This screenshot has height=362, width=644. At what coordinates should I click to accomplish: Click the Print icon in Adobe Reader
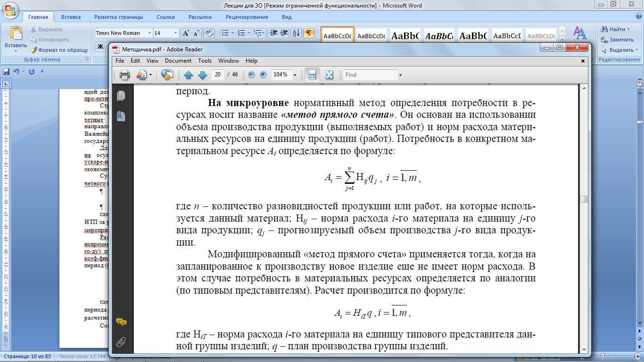click(x=124, y=75)
